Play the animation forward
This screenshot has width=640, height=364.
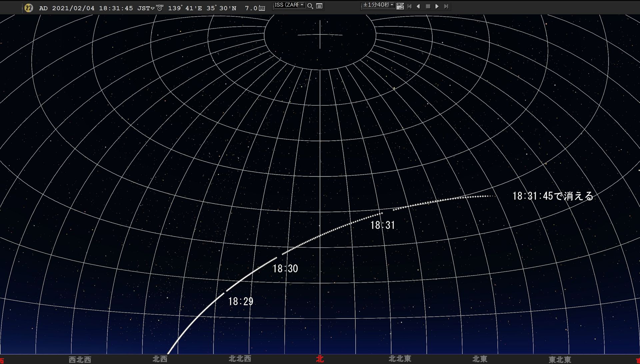click(437, 6)
